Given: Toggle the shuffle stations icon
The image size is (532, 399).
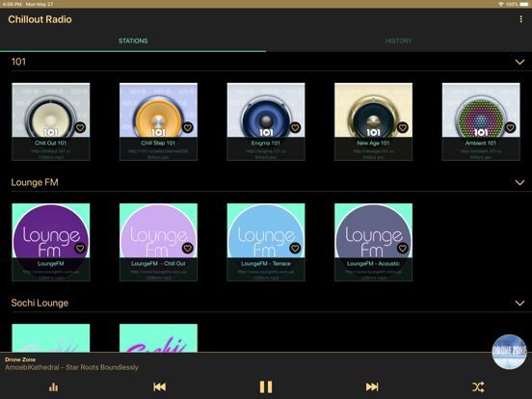Looking at the screenshot, I should pos(478,386).
